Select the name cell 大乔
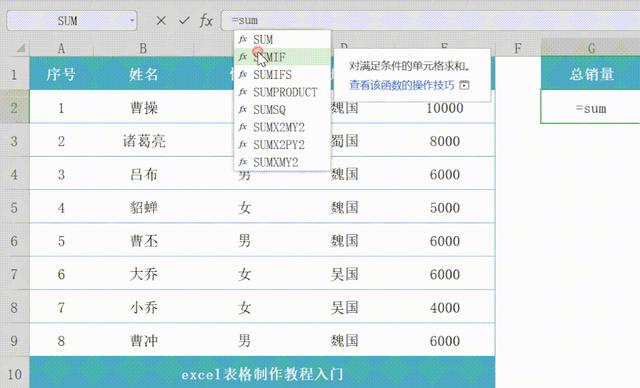This screenshot has height=388, width=640. (143, 274)
